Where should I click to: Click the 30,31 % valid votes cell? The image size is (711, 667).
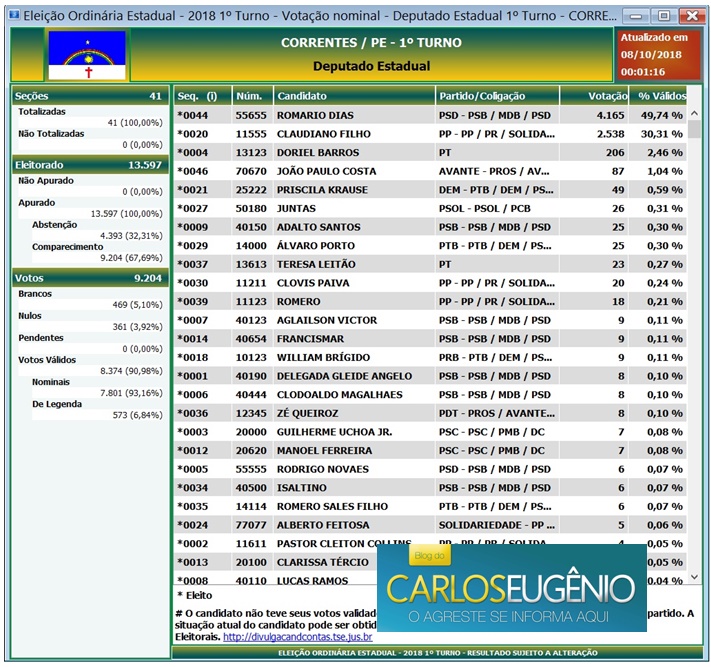tap(658, 134)
